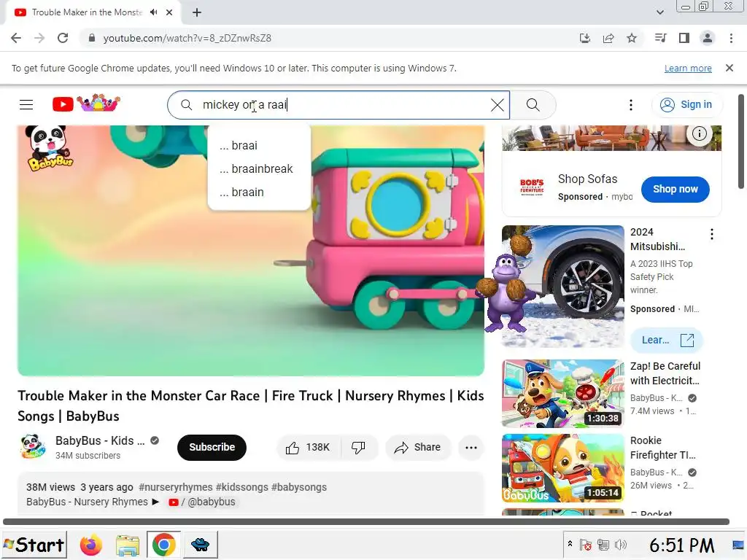Mute tab via speaker icon on tab
Screen dimensions: 747x560
tap(153, 12)
